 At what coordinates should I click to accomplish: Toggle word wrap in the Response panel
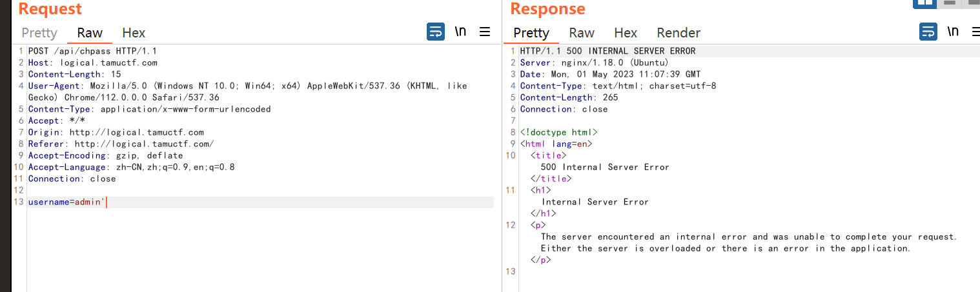point(928,32)
